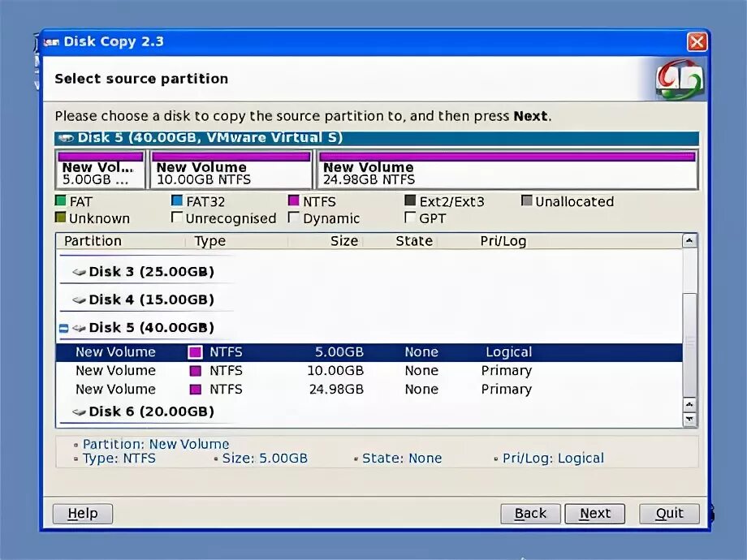This screenshot has height=560, width=747.
Task: Click the blue FAT32 legend swatch
Action: click(x=177, y=200)
